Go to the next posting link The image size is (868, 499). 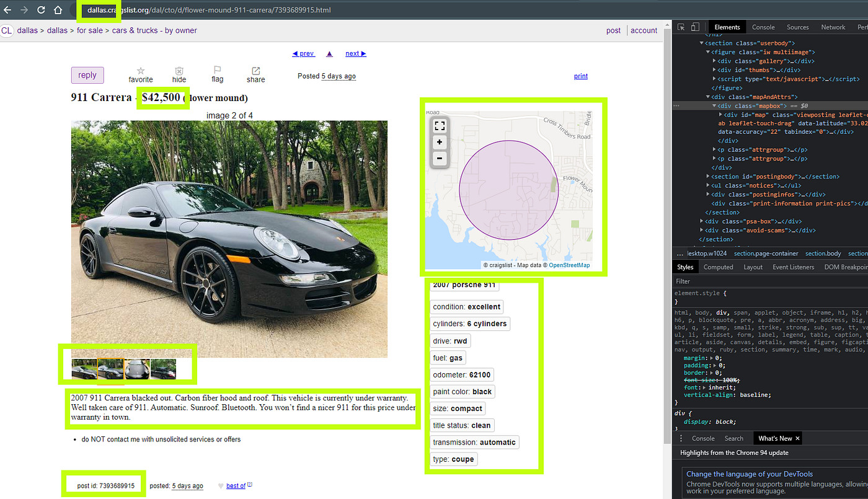(356, 54)
